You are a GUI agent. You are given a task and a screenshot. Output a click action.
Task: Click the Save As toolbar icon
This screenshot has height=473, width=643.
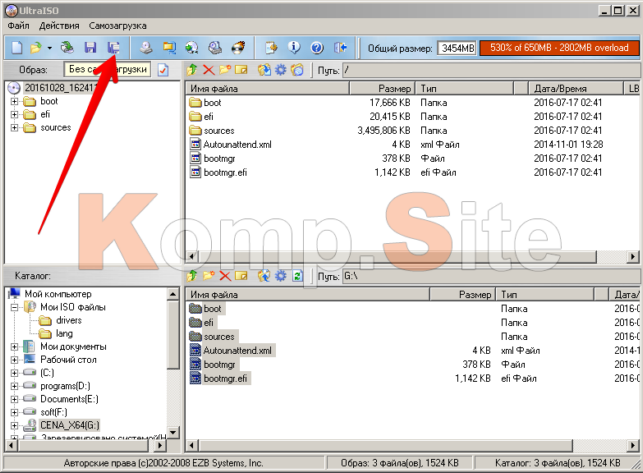click(x=114, y=48)
